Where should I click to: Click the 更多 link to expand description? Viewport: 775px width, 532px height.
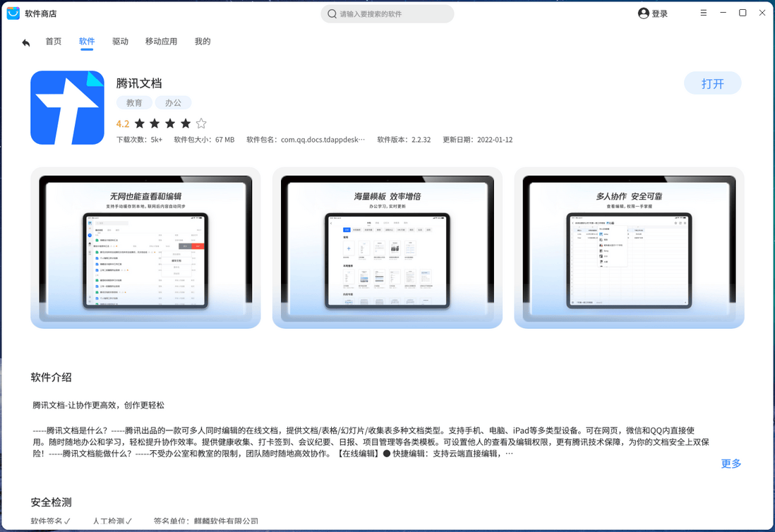pyautogui.click(x=731, y=464)
